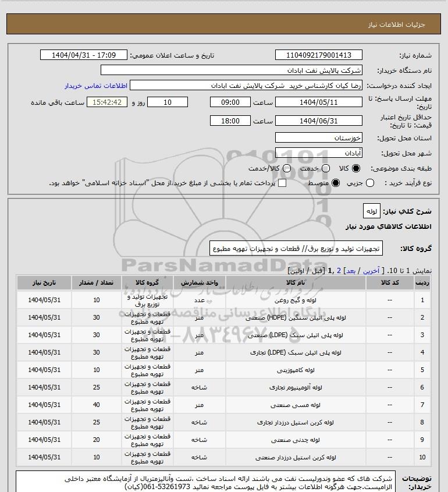Click the unit عدد in row 1
The width and height of the screenshot is (448, 492).
pos(200,300)
